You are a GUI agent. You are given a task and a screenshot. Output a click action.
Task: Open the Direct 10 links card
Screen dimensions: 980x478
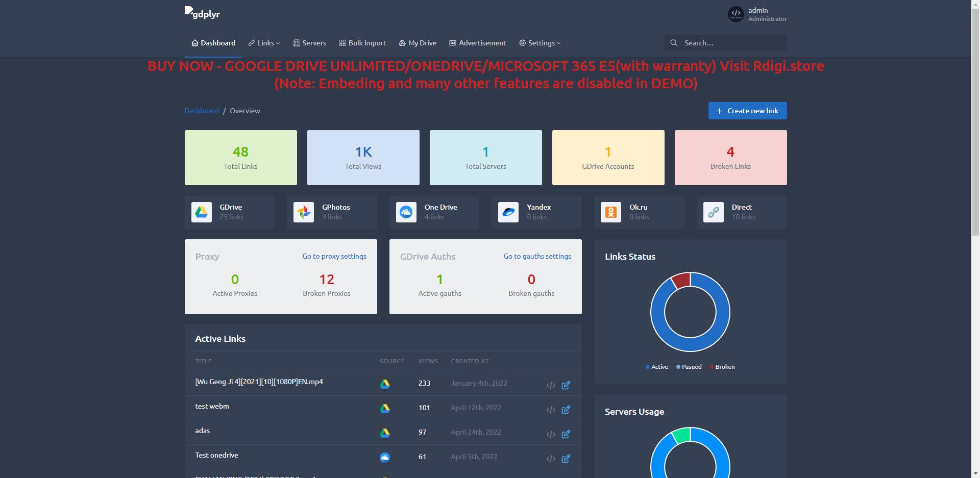coord(742,212)
